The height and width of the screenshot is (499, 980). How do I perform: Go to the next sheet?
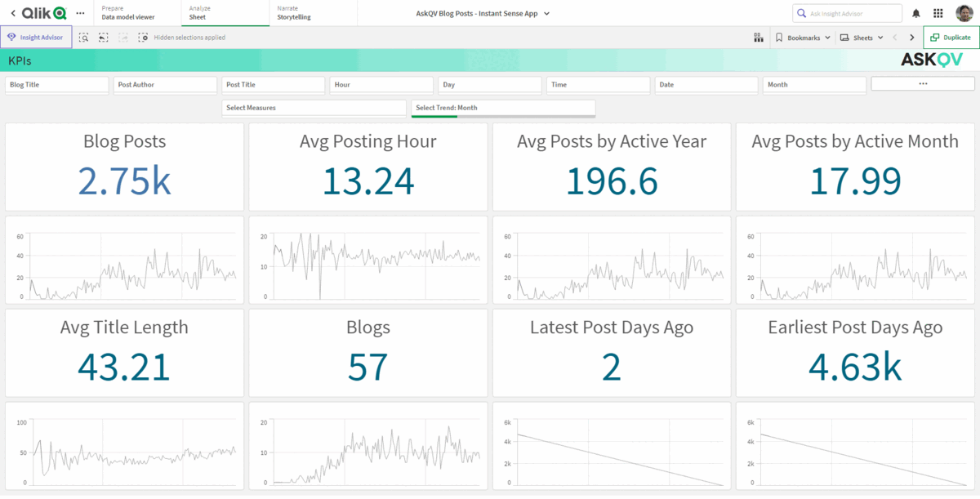click(x=912, y=38)
